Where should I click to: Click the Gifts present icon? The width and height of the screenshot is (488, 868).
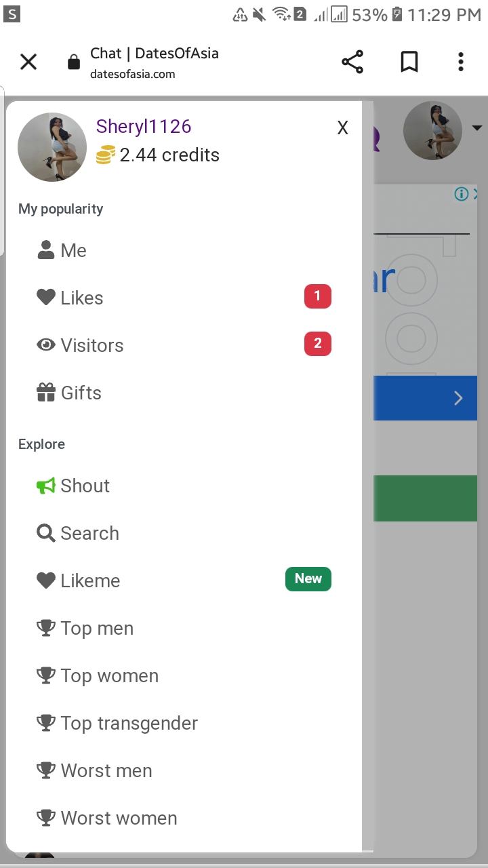point(45,393)
